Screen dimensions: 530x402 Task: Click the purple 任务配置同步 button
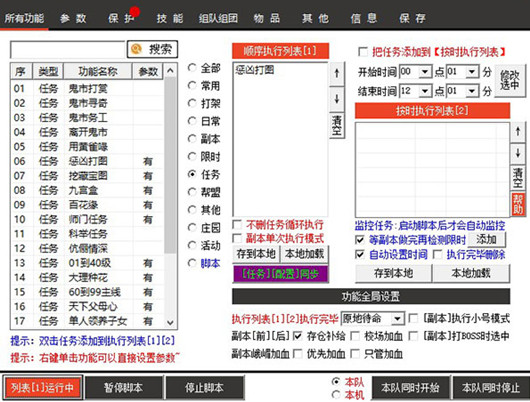point(280,274)
